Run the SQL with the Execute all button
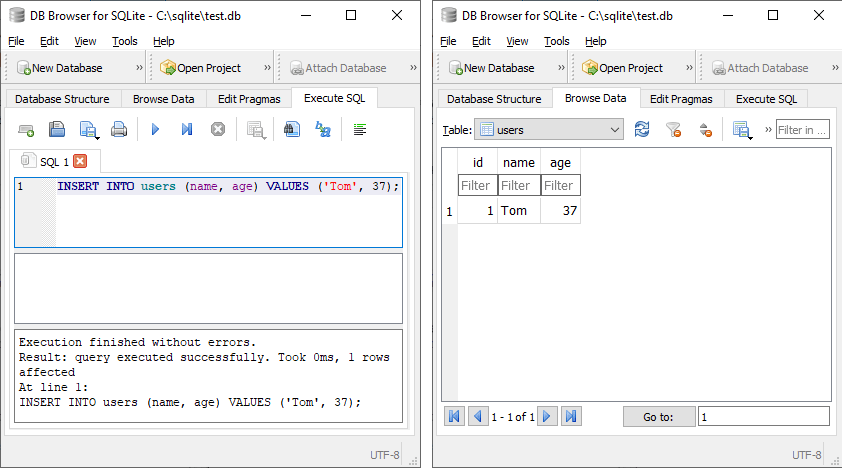The width and height of the screenshot is (842, 469). point(155,129)
